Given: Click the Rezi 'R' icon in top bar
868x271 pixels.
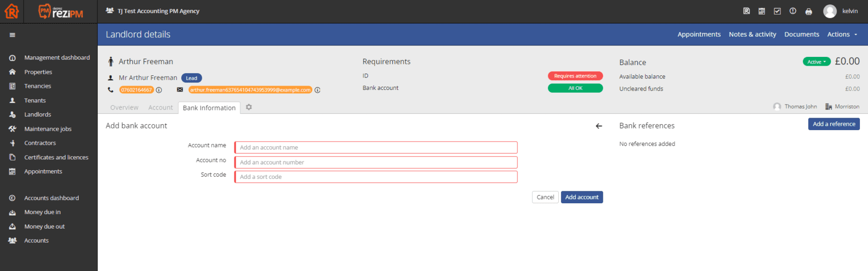Looking at the screenshot, I should click(x=746, y=11).
